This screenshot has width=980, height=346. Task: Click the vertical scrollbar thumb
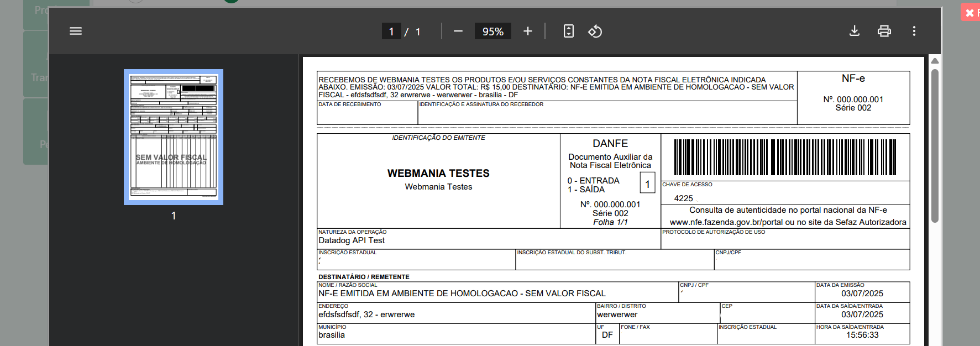pos(935,145)
